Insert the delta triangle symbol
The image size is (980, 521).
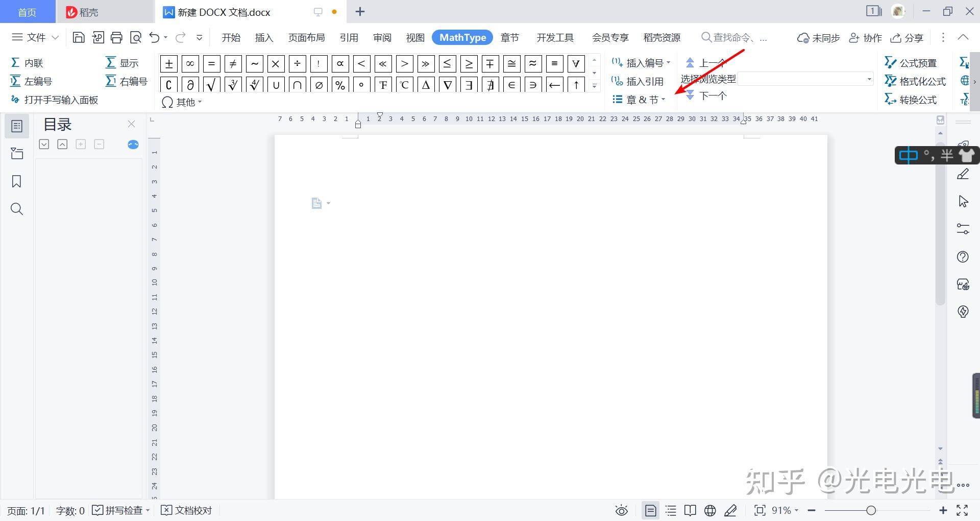point(426,84)
